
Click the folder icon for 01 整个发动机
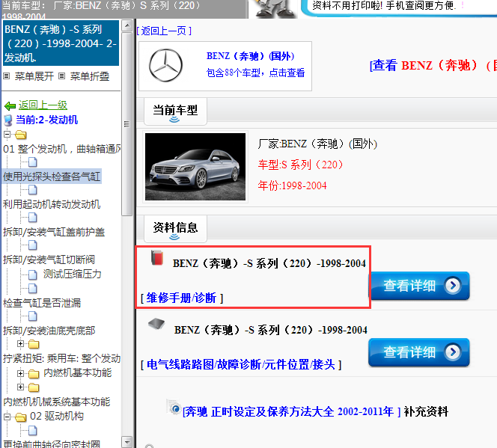[21, 135]
